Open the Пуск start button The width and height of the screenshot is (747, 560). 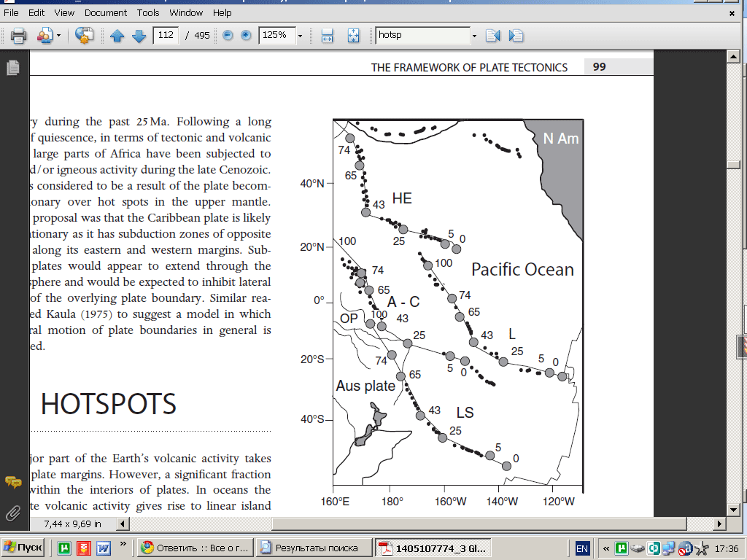(23, 548)
